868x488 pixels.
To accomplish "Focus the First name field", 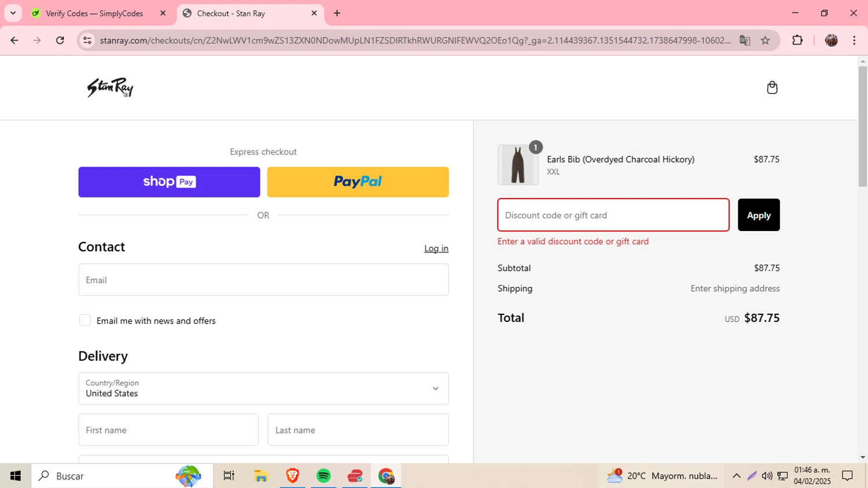I will (168, 430).
